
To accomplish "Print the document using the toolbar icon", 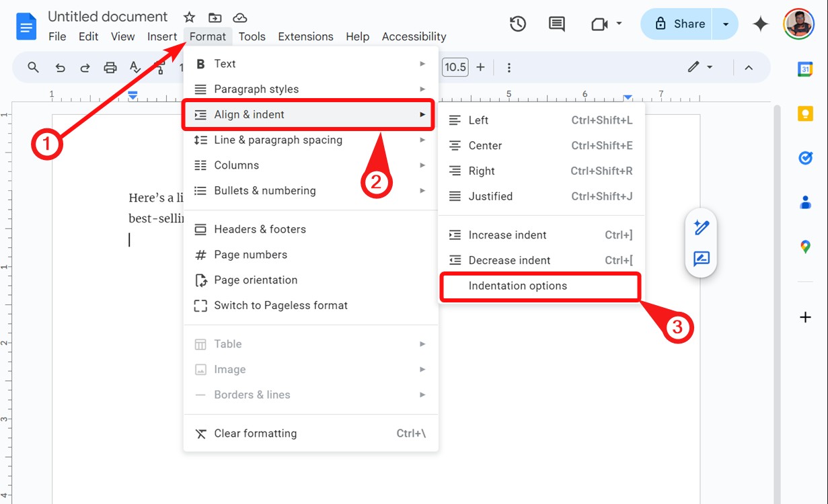I will (x=110, y=67).
